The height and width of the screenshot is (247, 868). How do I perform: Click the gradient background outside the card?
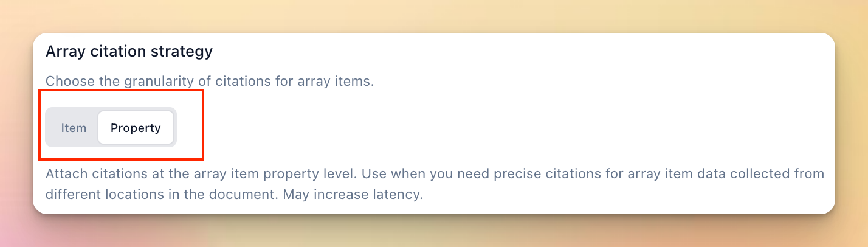coord(425,15)
